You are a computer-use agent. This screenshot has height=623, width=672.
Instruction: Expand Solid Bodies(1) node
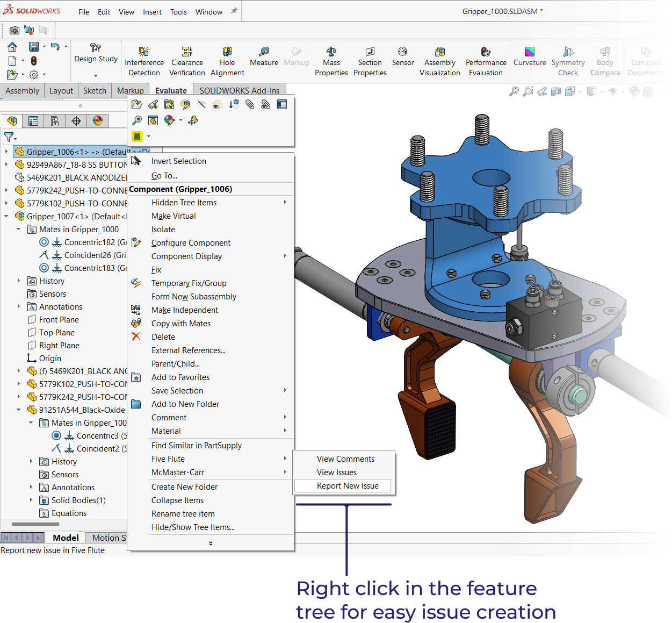click(x=31, y=500)
